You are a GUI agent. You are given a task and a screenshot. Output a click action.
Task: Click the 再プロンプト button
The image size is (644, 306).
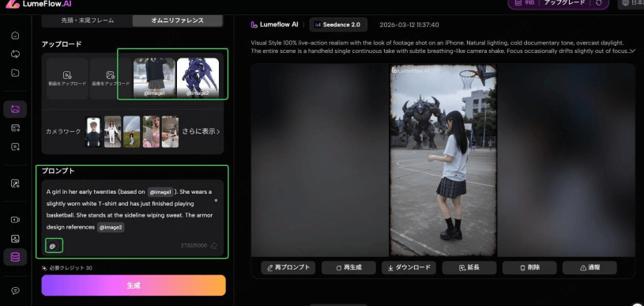[288, 267]
